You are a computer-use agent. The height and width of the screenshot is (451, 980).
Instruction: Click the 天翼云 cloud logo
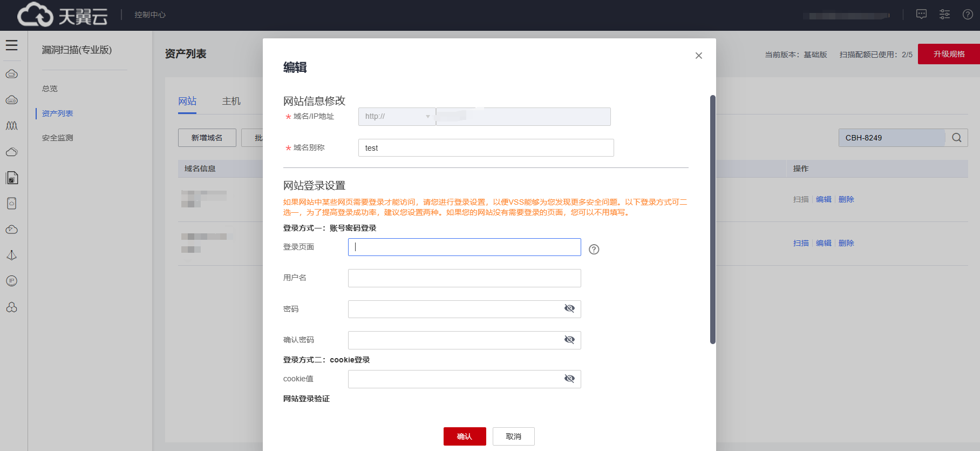(62, 15)
